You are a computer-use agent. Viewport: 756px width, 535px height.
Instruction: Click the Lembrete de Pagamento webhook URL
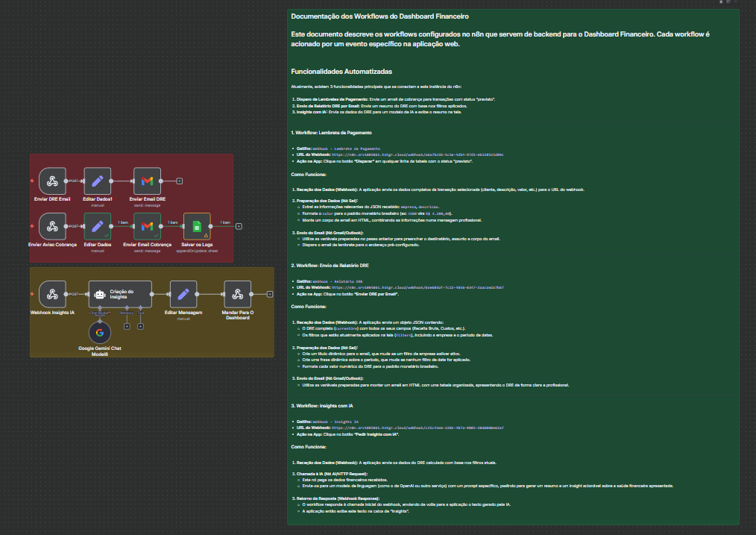pos(416,154)
